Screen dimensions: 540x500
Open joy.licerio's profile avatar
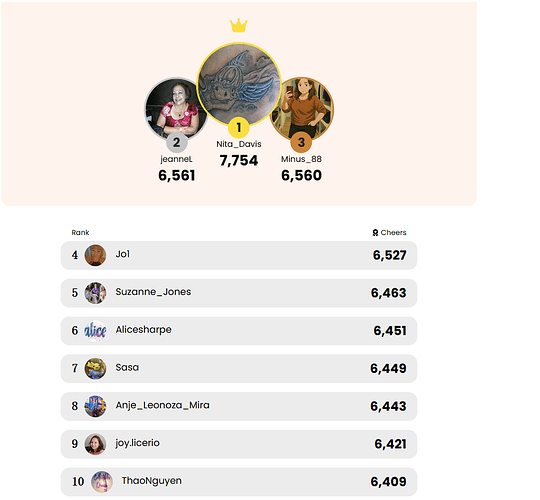click(95, 444)
